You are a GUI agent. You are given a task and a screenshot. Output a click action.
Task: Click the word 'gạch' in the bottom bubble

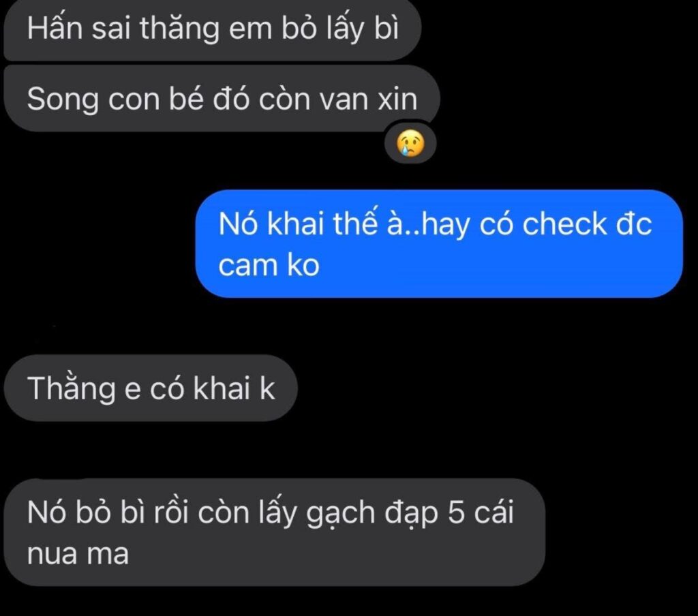pyautogui.click(x=341, y=514)
